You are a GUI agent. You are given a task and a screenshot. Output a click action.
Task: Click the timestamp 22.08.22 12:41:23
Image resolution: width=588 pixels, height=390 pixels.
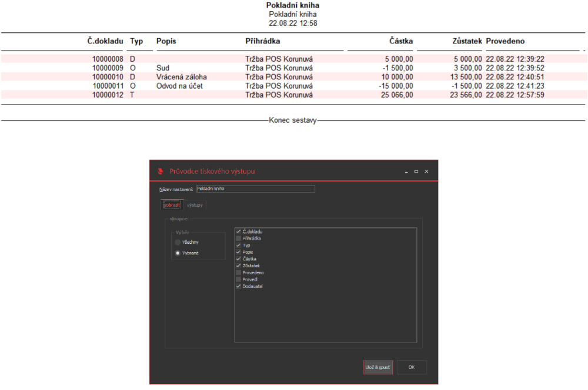[x=515, y=86]
